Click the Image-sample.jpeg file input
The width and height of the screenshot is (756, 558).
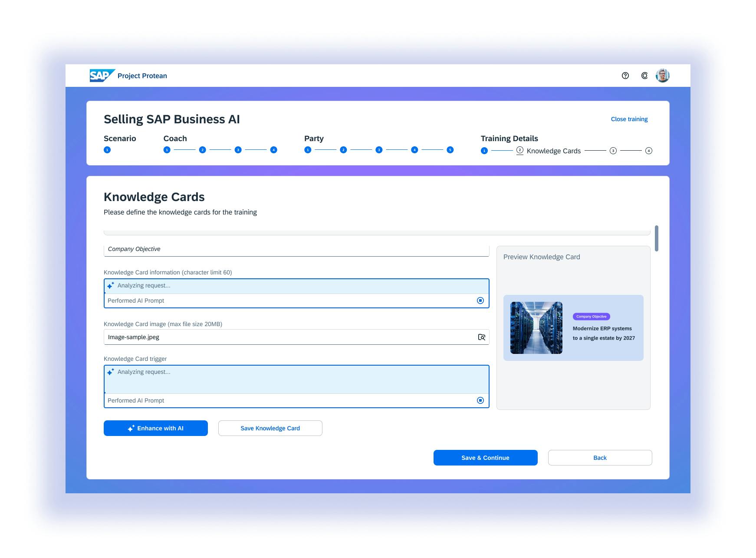tap(296, 337)
